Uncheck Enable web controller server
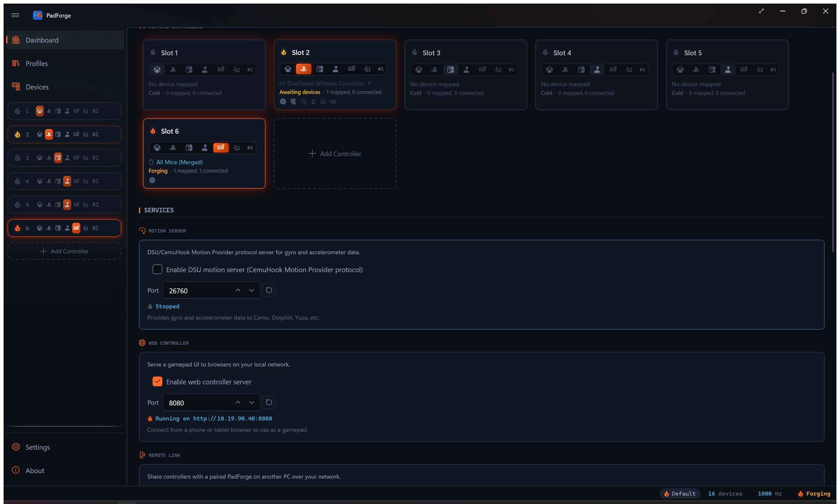This screenshot has height=504, width=840. [x=157, y=381]
